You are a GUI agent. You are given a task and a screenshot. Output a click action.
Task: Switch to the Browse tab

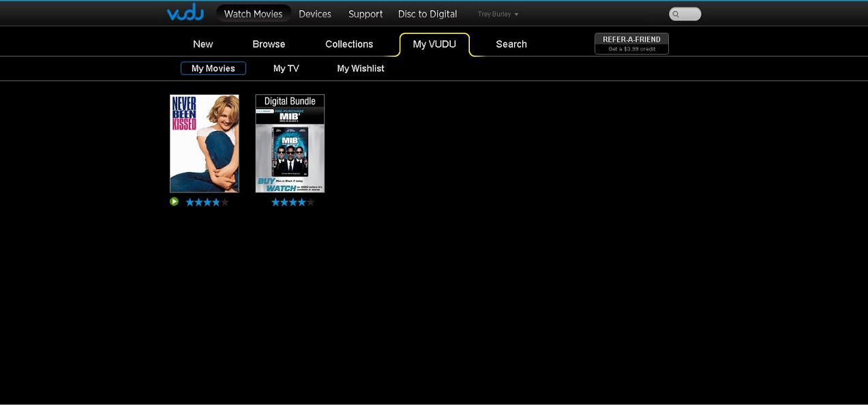point(269,44)
